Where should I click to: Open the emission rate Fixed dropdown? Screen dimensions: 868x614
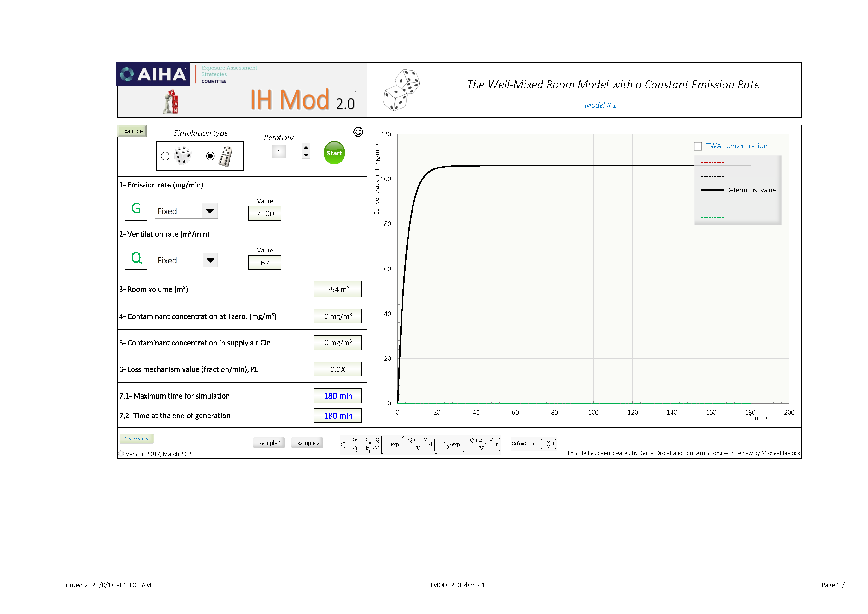[x=210, y=211]
